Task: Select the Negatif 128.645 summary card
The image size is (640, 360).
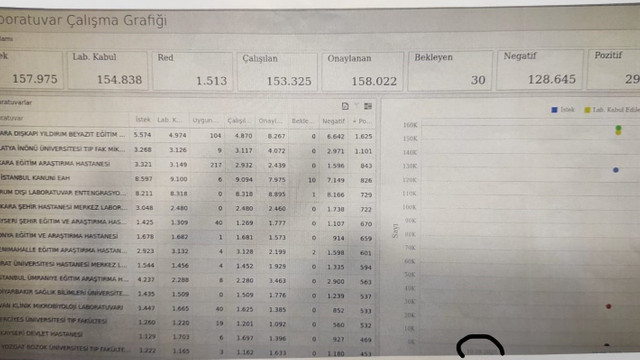Action: (539, 69)
